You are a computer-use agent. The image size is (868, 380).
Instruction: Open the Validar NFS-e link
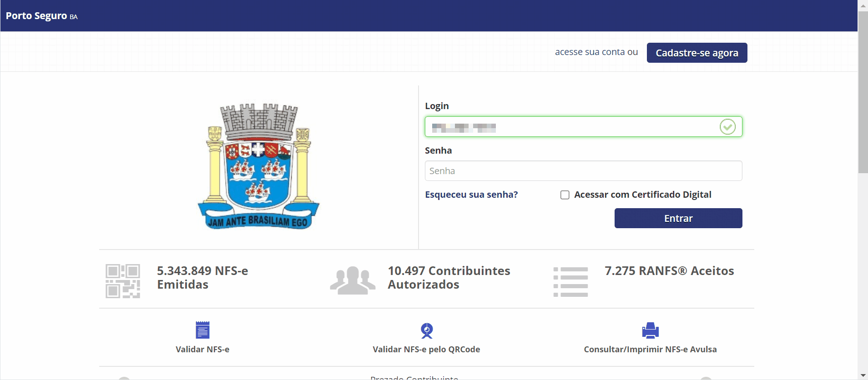pyautogui.click(x=202, y=349)
